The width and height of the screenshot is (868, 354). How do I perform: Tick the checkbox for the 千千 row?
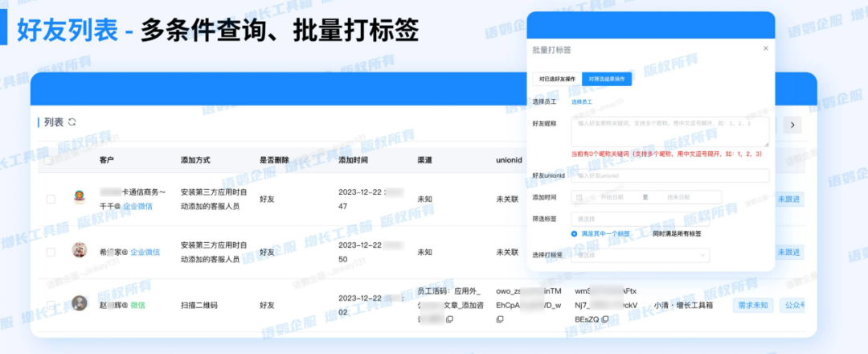coord(51,198)
